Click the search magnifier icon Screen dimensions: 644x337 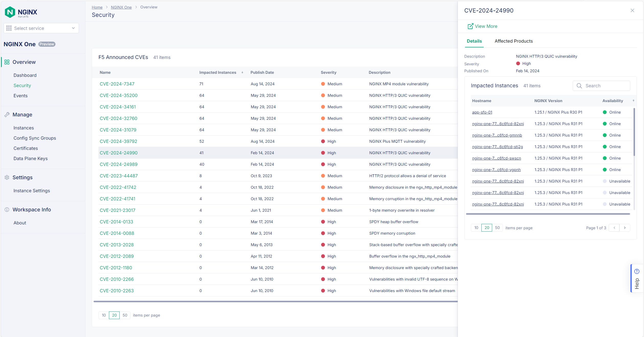click(579, 86)
